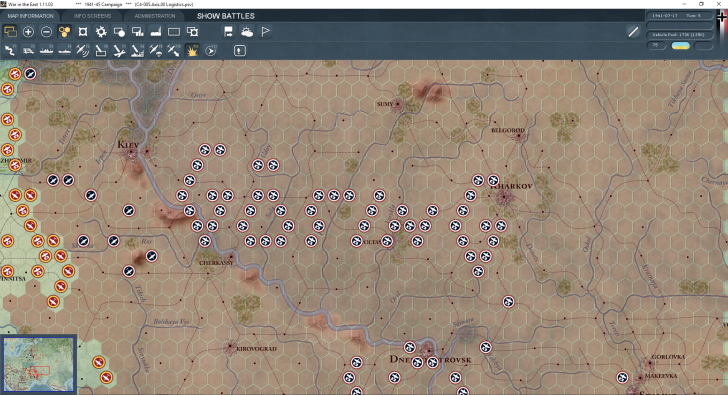
Task: Select the F3 naval transport mode
Action: click(x=46, y=50)
